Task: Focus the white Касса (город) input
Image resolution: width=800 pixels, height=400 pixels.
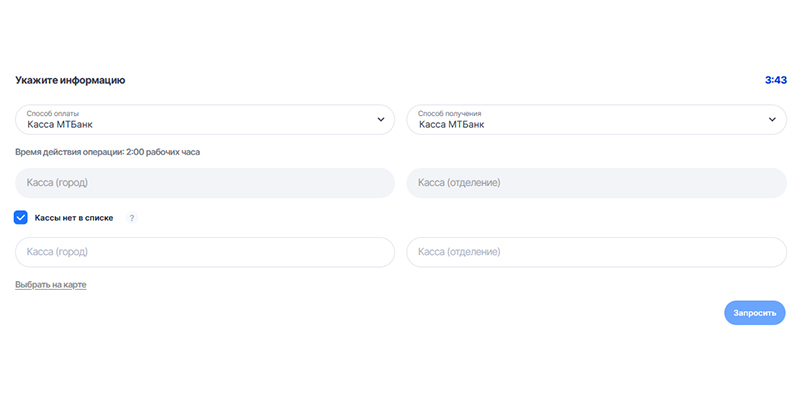Action: 205,252
